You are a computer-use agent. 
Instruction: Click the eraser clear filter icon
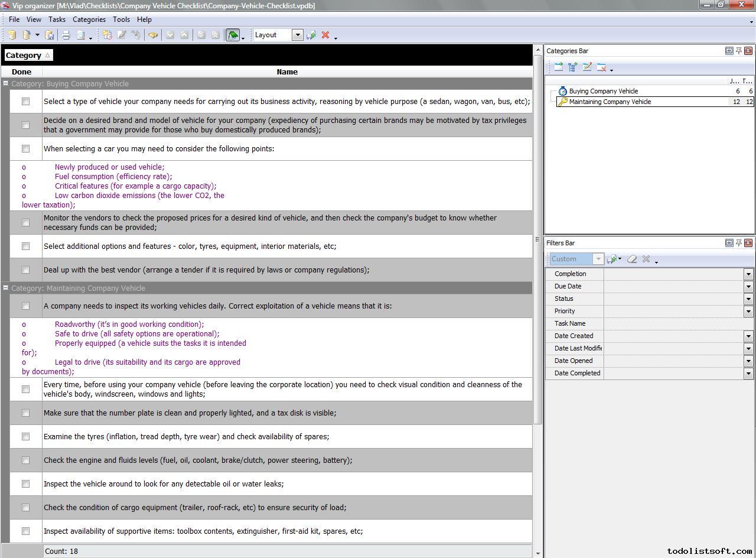(632, 259)
